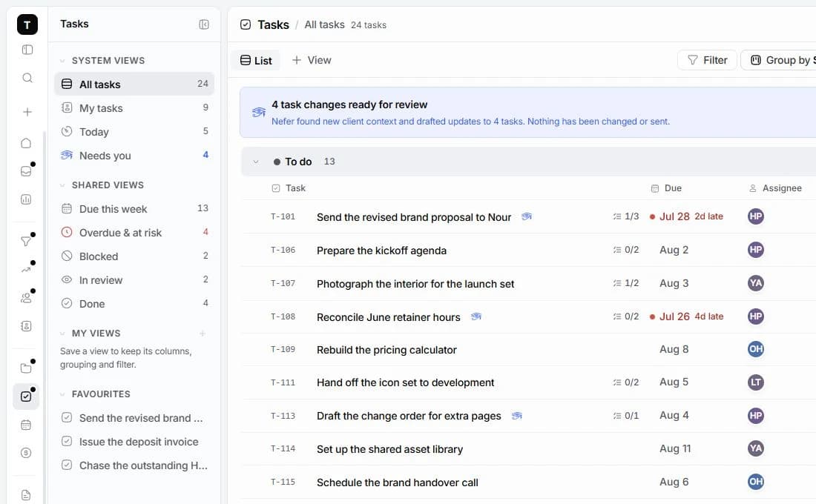This screenshot has width=816, height=504.
Task: Select the All tasks view
Action: [134, 84]
